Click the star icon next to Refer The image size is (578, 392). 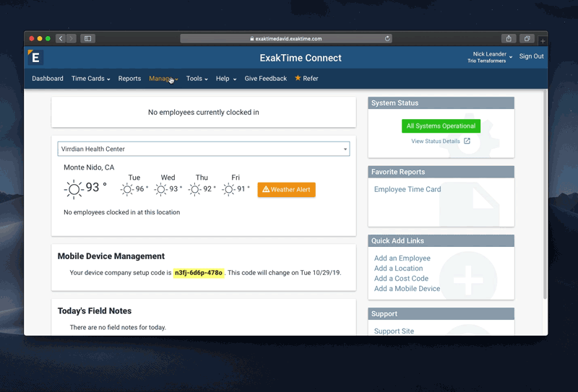coord(298,78)
